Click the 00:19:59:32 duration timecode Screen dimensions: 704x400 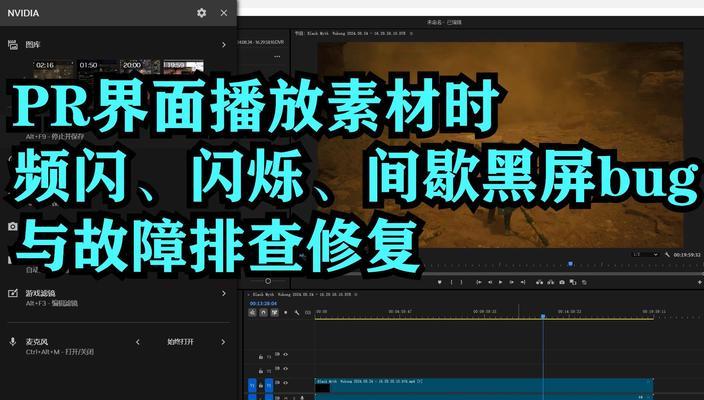pyautogui.click(x=687, y=255)
